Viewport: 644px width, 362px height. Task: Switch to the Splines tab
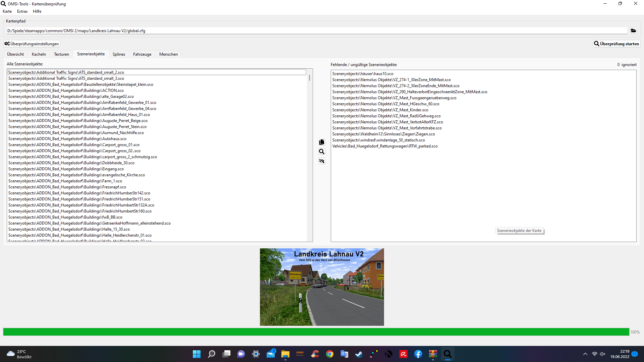pos(119,54)
